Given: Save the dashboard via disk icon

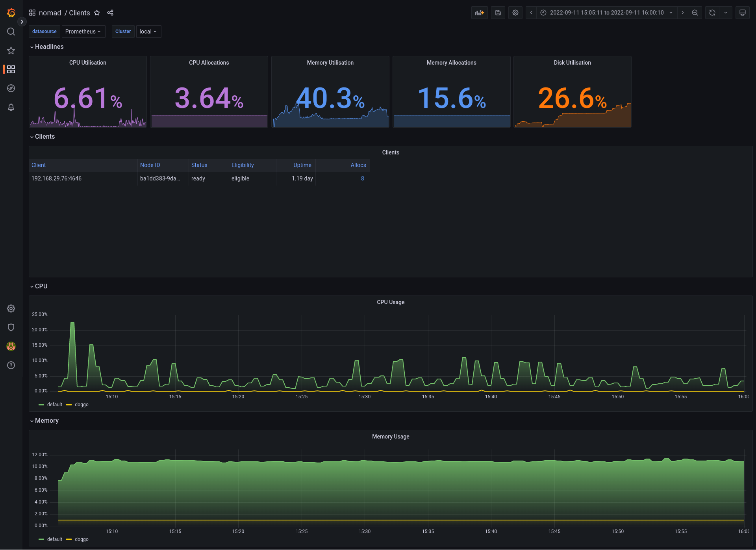Looking at the screenshot, I should pos(498,13).
